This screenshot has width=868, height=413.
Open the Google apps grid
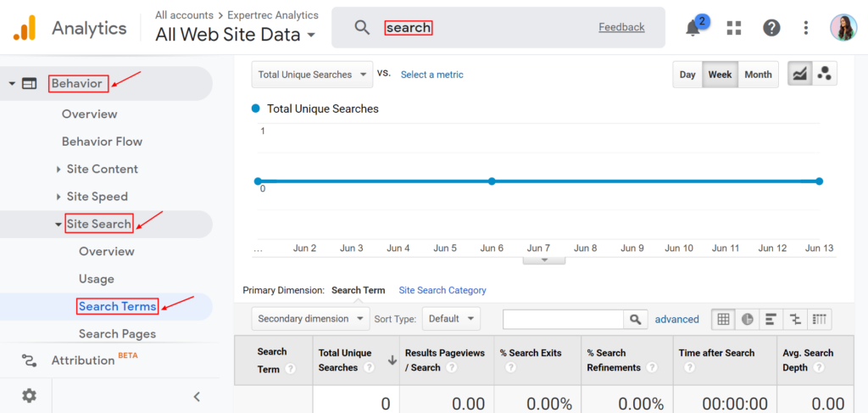[733, 28]
